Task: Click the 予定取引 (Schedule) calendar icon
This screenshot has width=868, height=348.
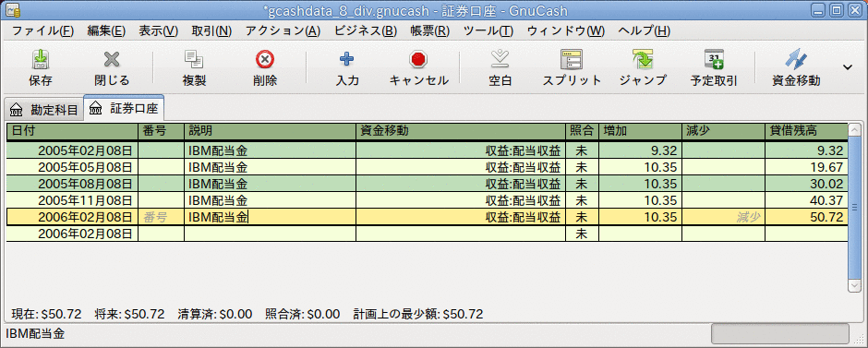Action: click(714, 59)
